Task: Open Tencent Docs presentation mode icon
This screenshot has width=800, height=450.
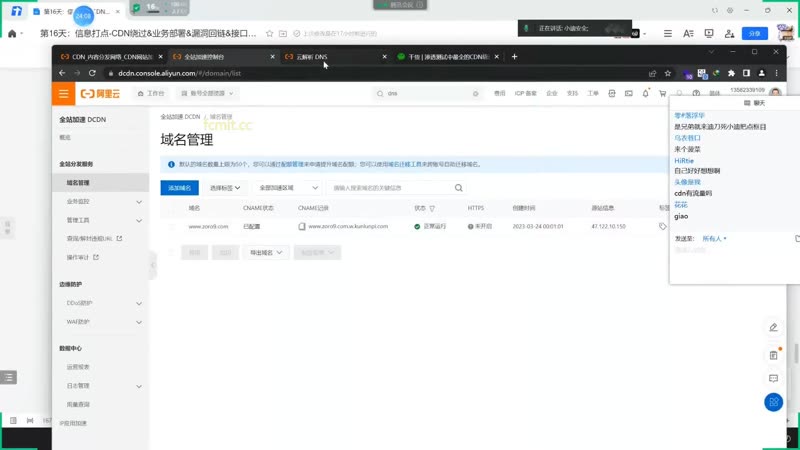Action: point(709,33)
